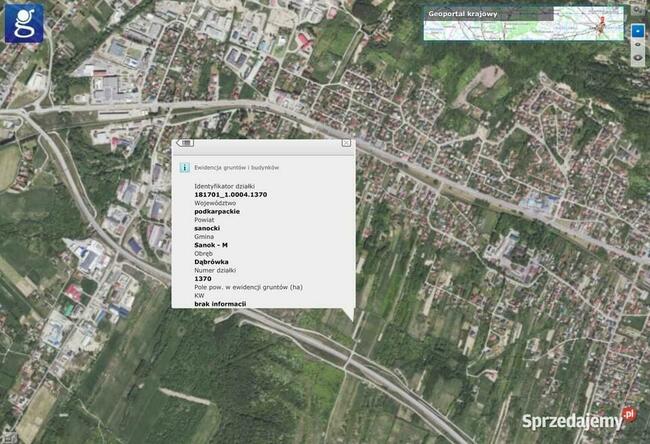Click the Geoportal "g" logo
The width and height of the screenshot is (650, 444).
pyautogui.click(x=24, y=23)
